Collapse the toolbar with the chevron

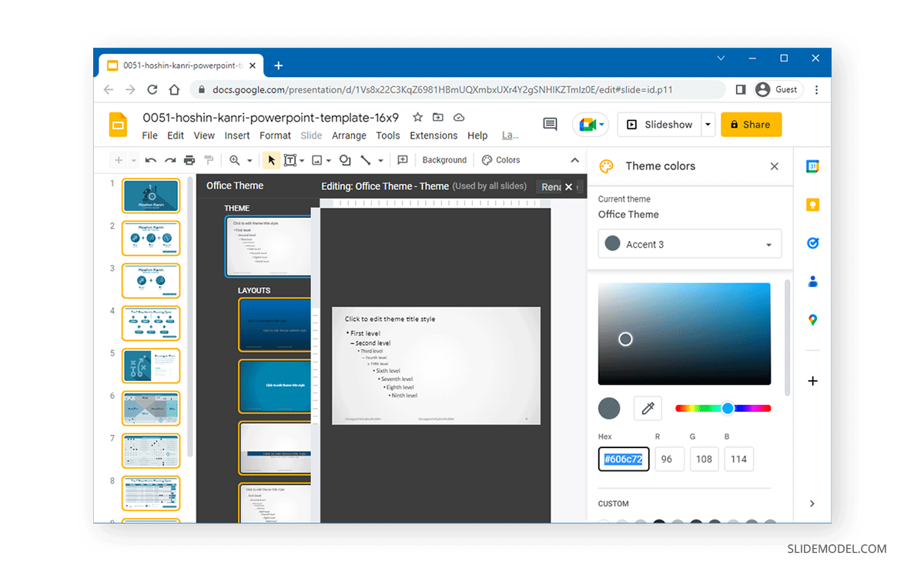(576, 159)
